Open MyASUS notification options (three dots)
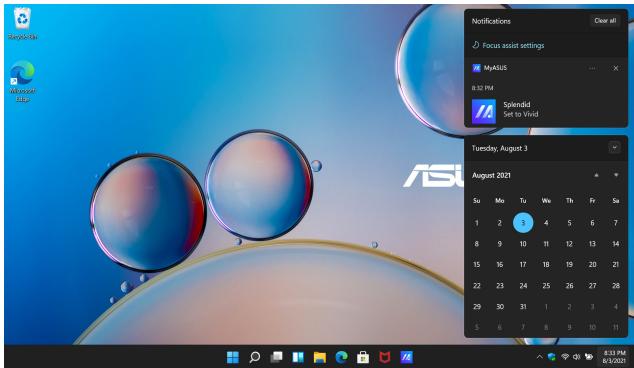 pyautogui.click(x=592, y=68)
